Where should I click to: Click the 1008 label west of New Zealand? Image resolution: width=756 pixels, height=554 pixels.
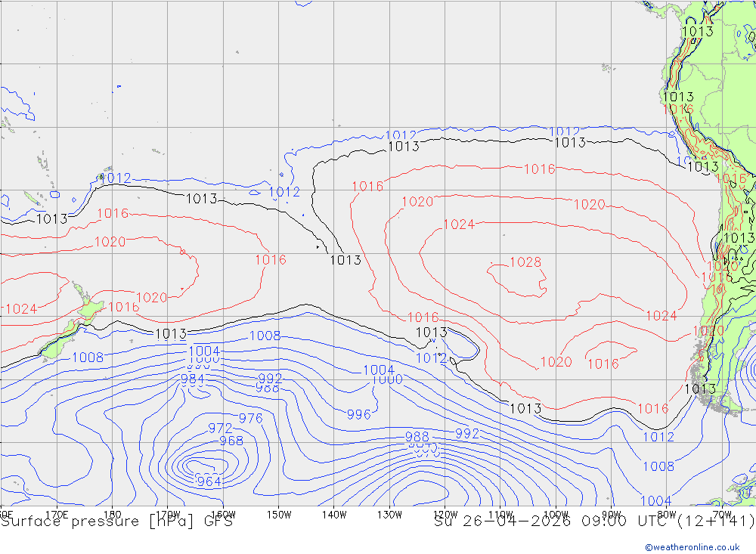pos(88,357)
